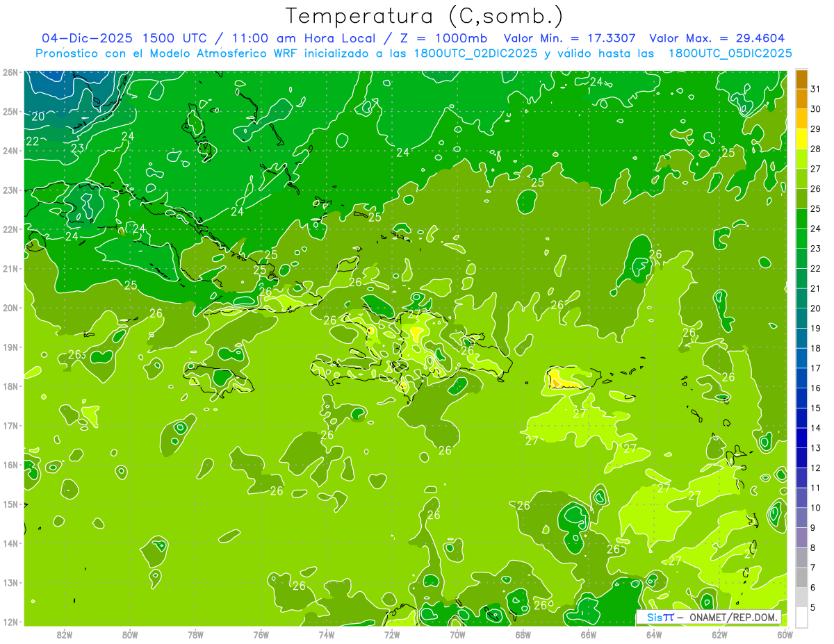Click the 14N latitude axis label
The height and width of the screenshot is (644, 834).
(x=10, y=543)
